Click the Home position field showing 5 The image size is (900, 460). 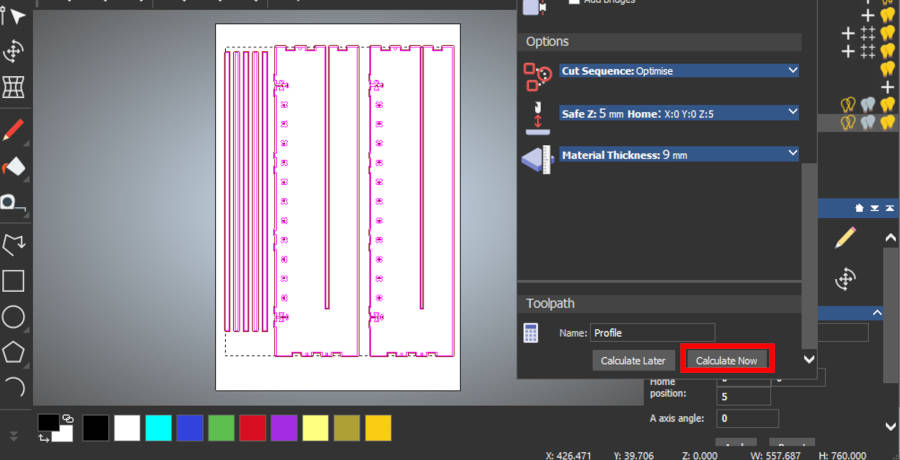tap(743, 396)
